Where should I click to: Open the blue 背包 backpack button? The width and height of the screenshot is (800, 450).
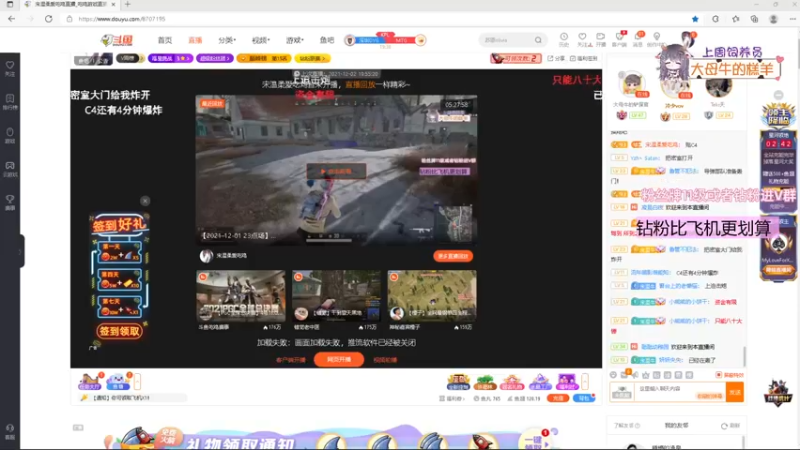[x=584, y=398]
